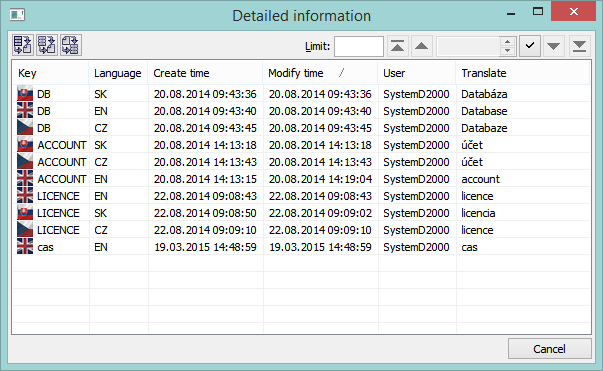603x371 pixels.
Task: Sort by Create time column header
Action: coord(205,73)
